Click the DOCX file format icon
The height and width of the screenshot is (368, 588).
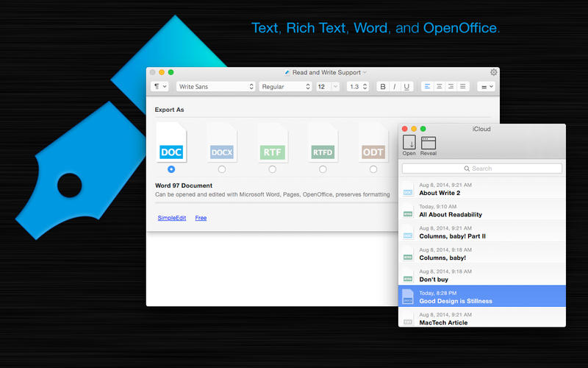click(222, 143)
